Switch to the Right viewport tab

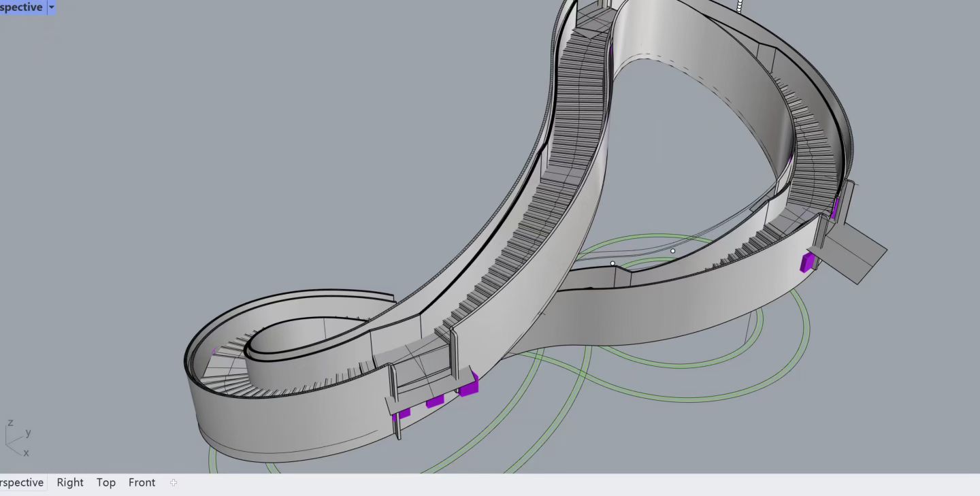point(70,482)
